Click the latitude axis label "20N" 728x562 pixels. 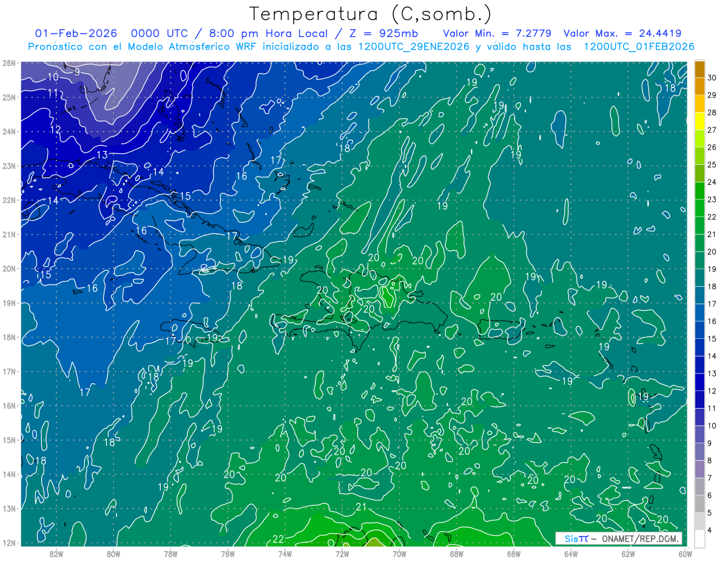tap(9, 269)
